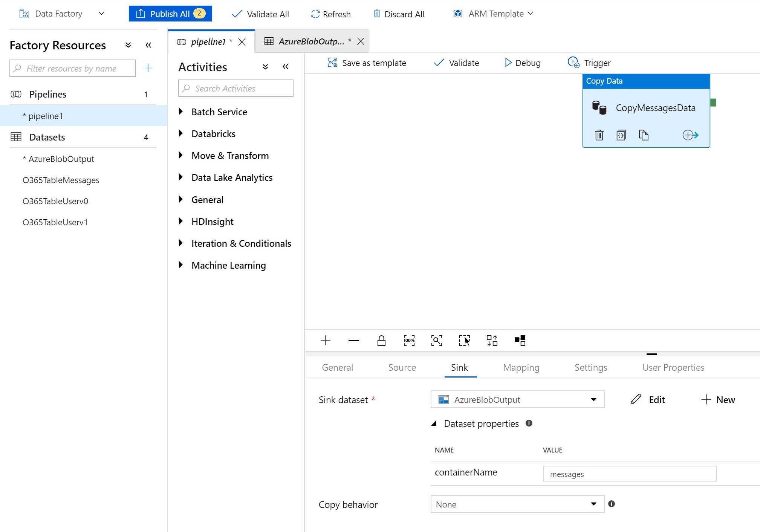Delete the CopyMessagesData activity via trash icon
Screen dimensions: 760x532
click(x=599, y=135)
